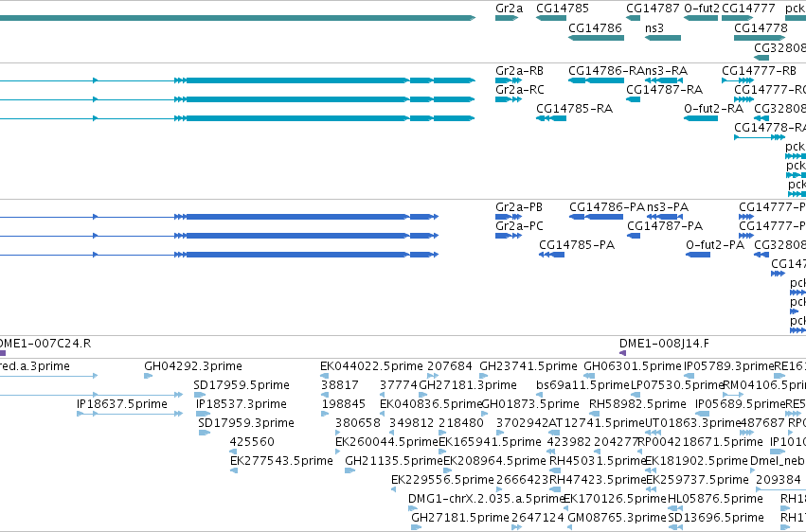The height and width of the screenshot is (532, 806).
Task: Click the CG14778 gene label
Action: click(761, 27)
